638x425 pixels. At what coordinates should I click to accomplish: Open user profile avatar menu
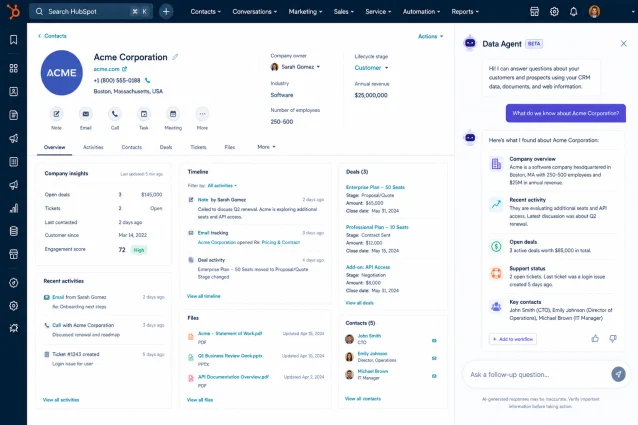click(594, 11)
